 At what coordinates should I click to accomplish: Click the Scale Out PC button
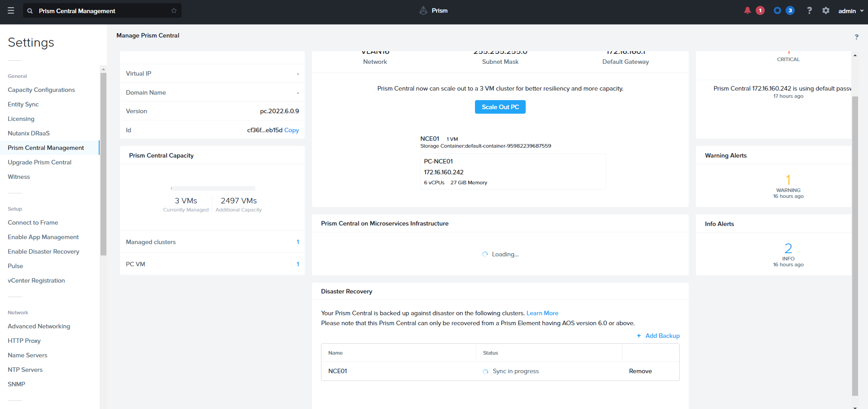click(x=500, y=107)
